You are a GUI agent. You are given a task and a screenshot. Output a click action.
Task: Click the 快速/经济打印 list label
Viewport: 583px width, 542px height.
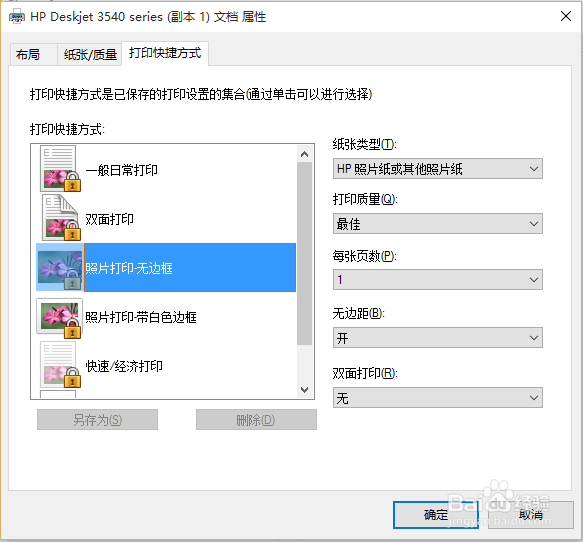click(x=124, y=366)
